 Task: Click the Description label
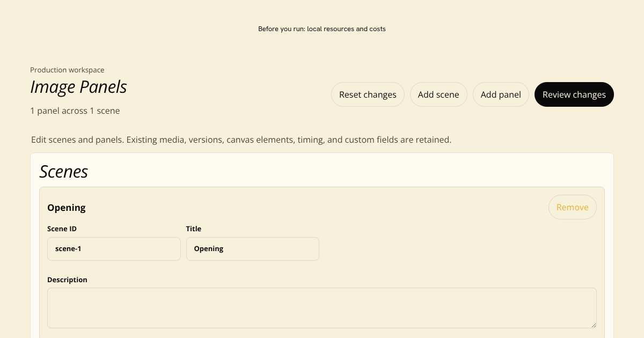coord(67,280)
